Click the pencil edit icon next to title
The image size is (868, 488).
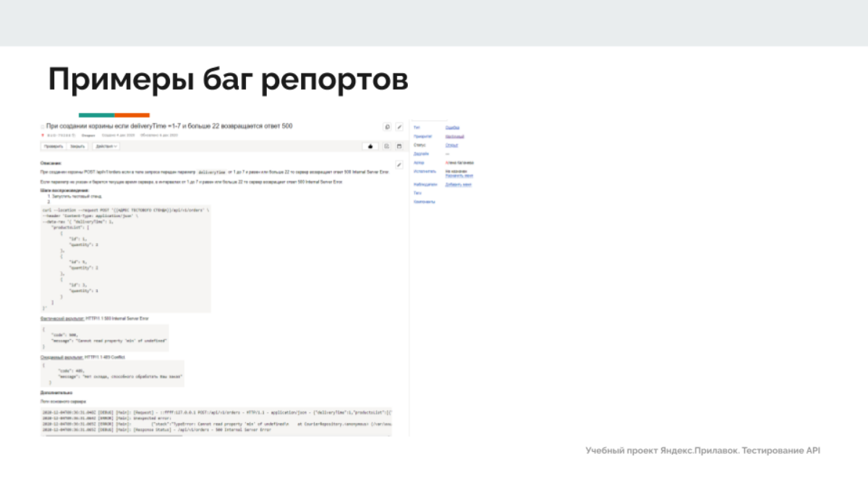tap(399, 127)
